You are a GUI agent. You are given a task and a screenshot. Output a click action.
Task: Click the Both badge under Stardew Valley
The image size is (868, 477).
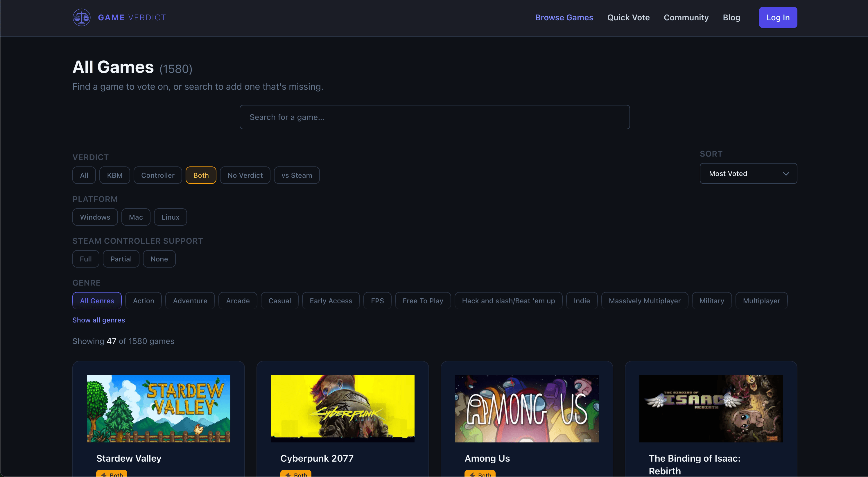[x=112, y=473]
